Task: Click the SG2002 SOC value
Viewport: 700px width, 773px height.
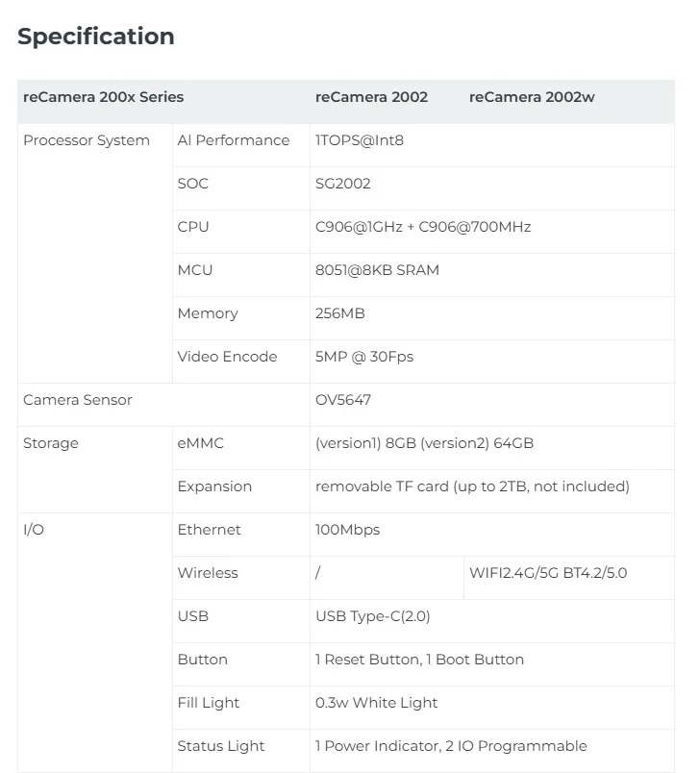Action: (342, 184)
